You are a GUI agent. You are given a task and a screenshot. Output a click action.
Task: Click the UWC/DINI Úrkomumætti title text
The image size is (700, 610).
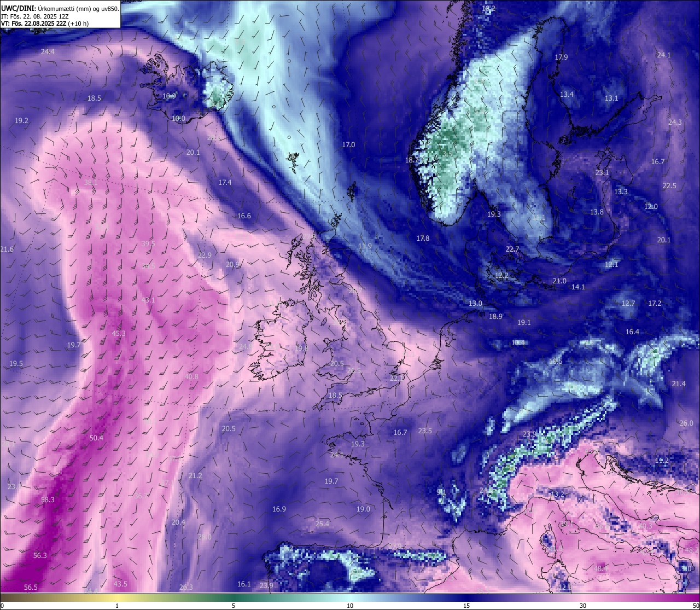(60, 8)
